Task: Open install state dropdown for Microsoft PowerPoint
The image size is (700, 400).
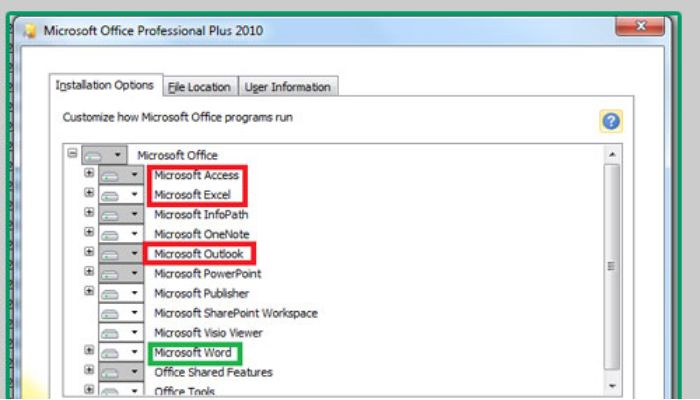Action: [121, 273]
